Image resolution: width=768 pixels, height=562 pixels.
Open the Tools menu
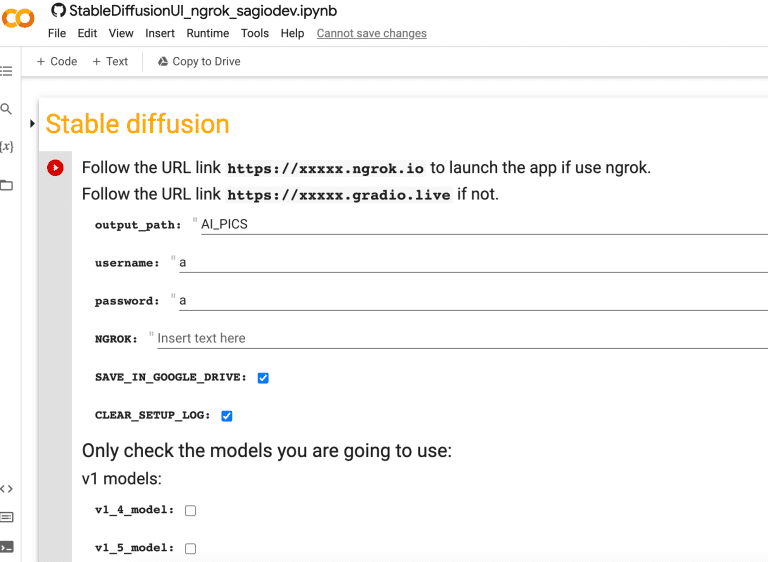click(x=255, y=33)
